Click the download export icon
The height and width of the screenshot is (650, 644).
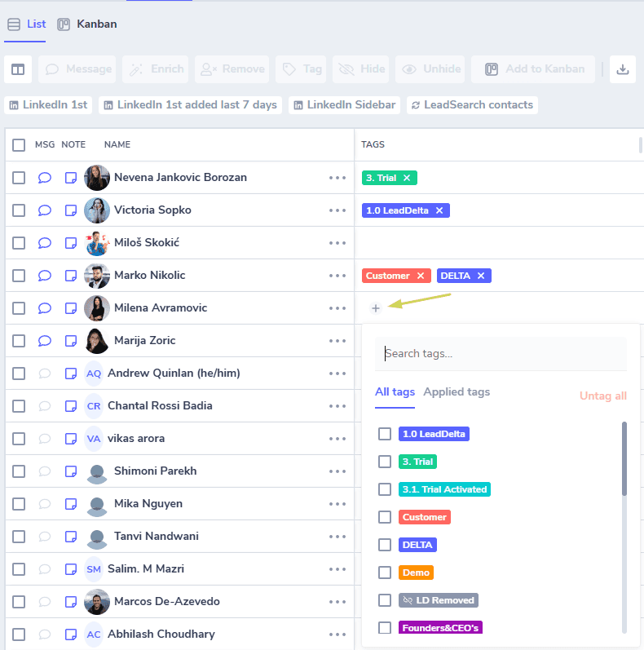click(x=622, y=69)
